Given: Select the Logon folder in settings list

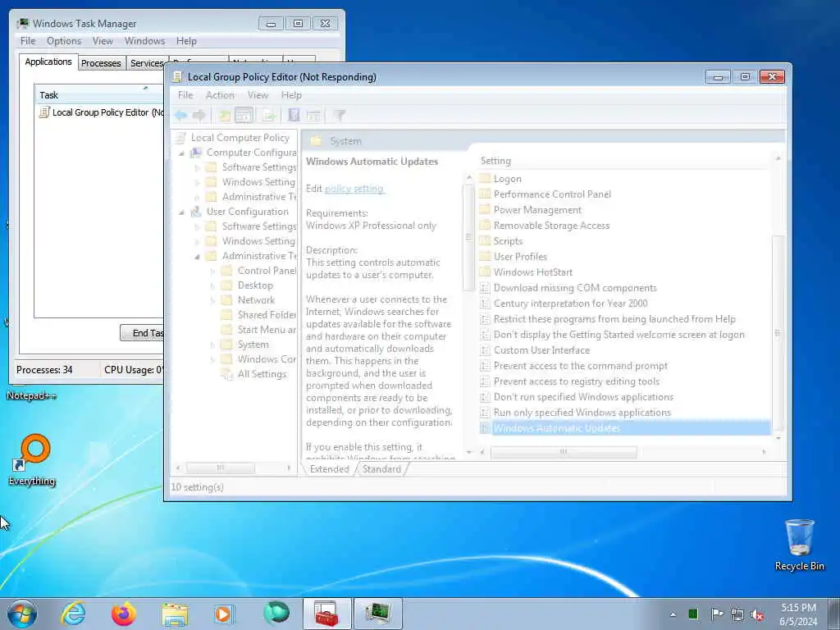Looking at the screenshot, I should 507,179.
